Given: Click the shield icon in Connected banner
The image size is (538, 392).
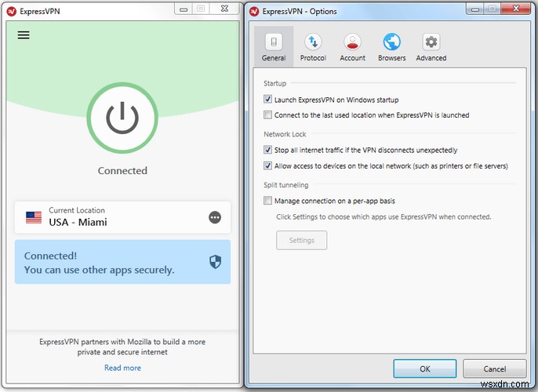Looking at the screenshot, I should tap(215, 262).
